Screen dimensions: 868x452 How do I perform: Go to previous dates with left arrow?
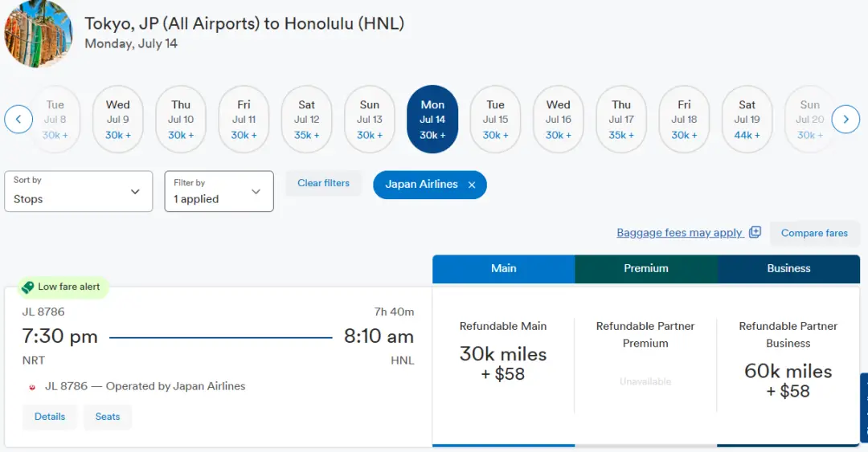(x=18, y=120)
